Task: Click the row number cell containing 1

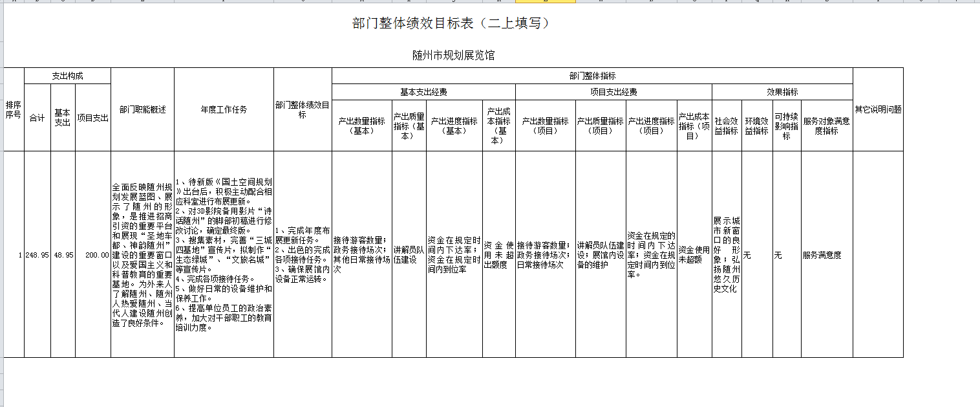Action: click(x=14, y=254)
